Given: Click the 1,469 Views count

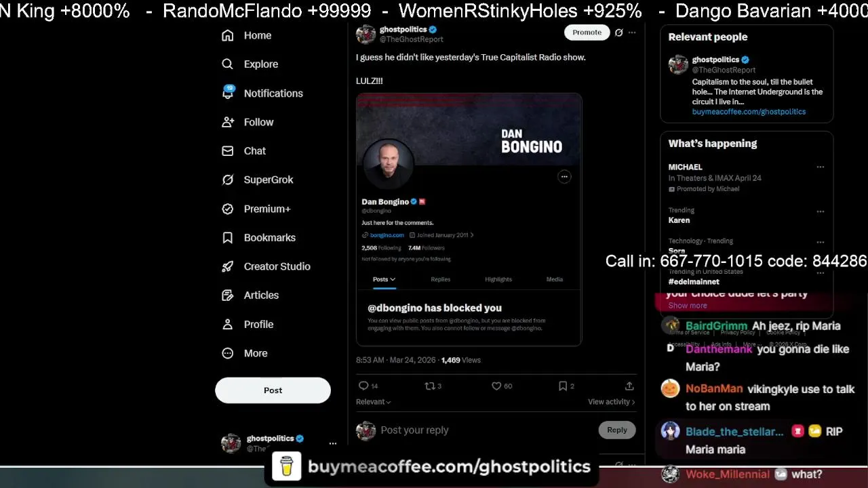Looking at the screenshot, I should click(460, 360).
